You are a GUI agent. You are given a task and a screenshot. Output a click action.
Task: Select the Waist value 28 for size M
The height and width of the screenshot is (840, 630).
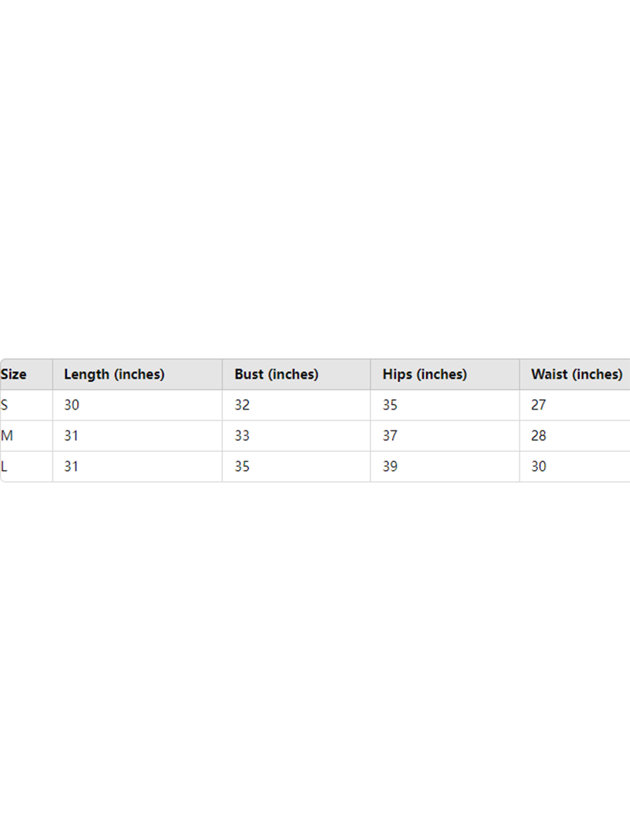tap(539, 436)
